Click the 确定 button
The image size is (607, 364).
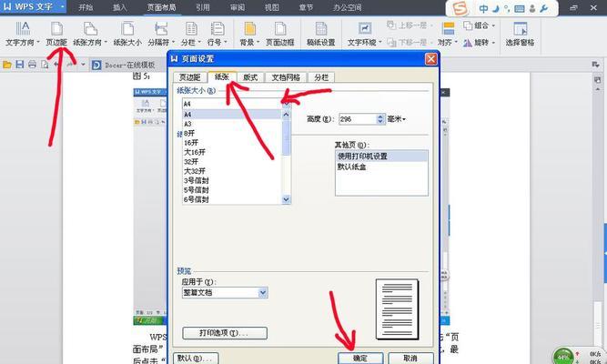tap(360, 359)
